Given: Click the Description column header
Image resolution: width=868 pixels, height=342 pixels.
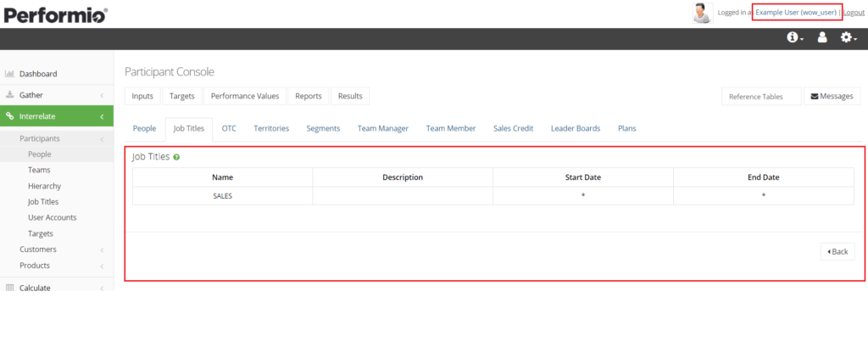Looking at the screenshot, I should (403, 177).
